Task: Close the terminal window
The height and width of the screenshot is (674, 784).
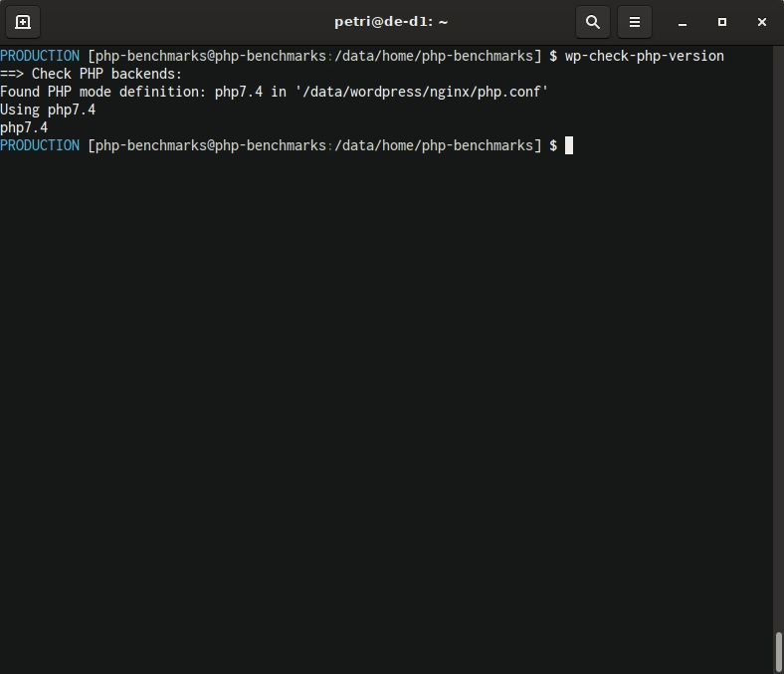Action: [761, 22]
